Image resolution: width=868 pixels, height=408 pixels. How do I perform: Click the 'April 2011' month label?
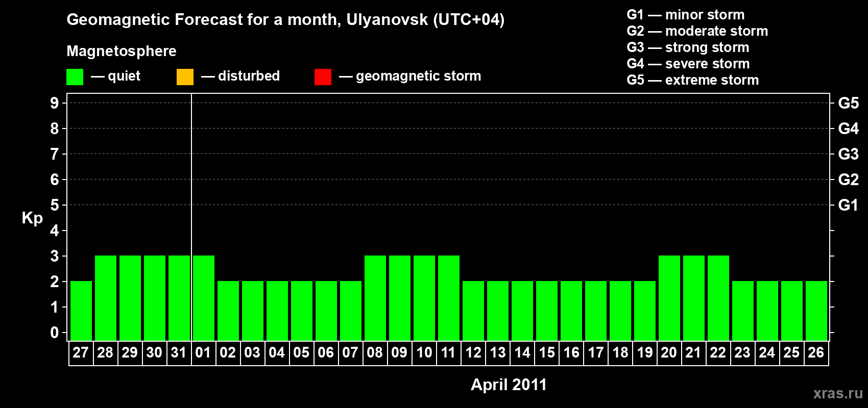tap(509, 385)
